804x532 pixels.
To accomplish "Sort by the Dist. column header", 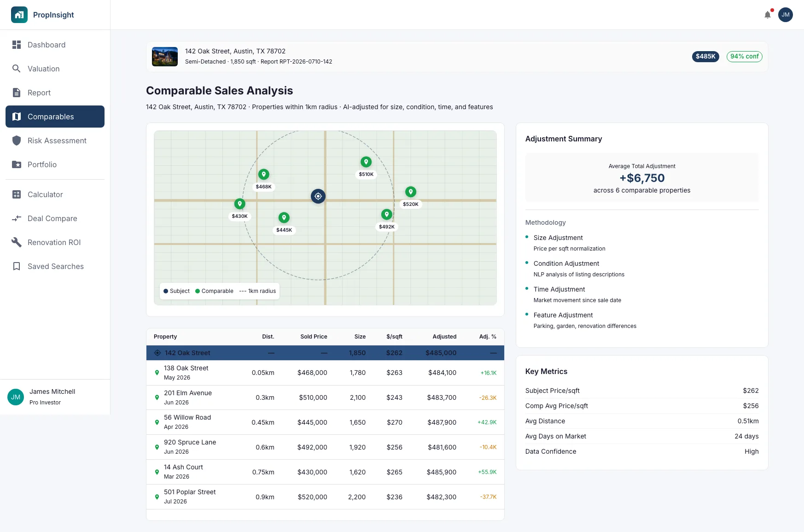I will click(268, 337).
